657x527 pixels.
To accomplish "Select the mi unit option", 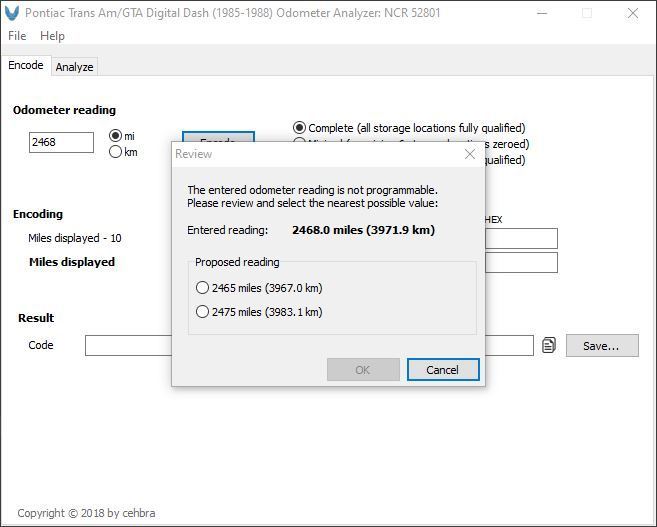I will [115, 136].
